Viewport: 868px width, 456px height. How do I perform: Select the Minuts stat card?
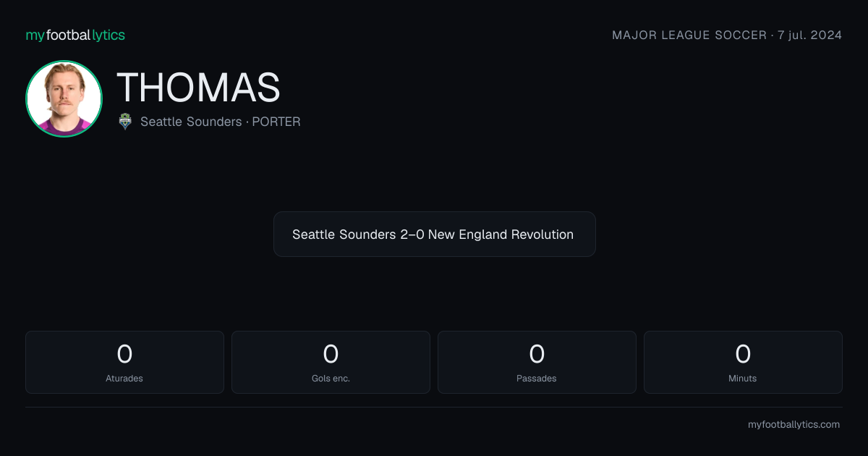[x=743, y=362]
